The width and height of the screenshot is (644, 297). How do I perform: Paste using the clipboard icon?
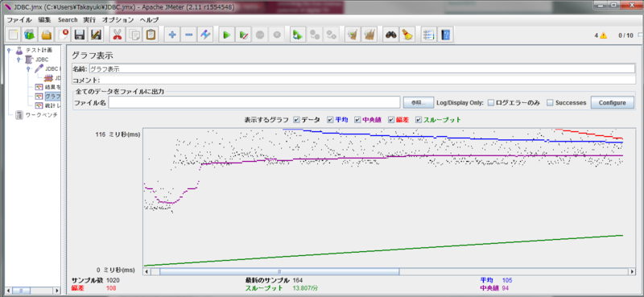[x=151, y=35]
